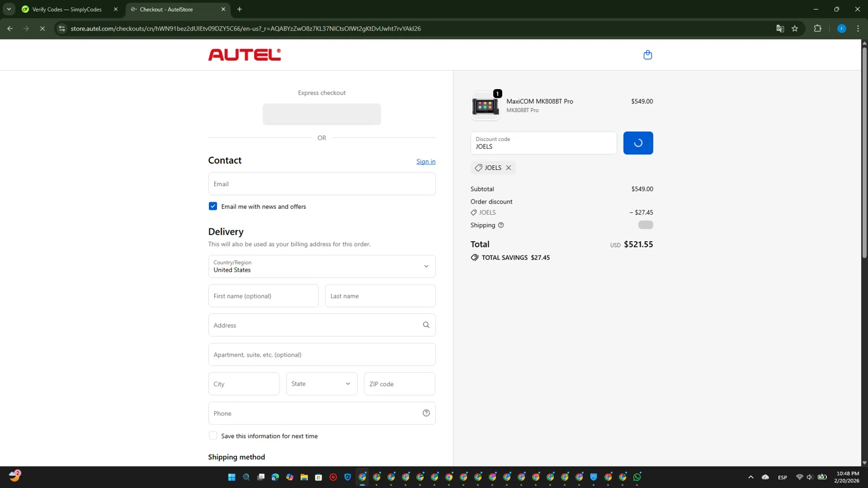Click the Sign in link
The width and height of the screenshot is (868, 488).
point(426,161)
